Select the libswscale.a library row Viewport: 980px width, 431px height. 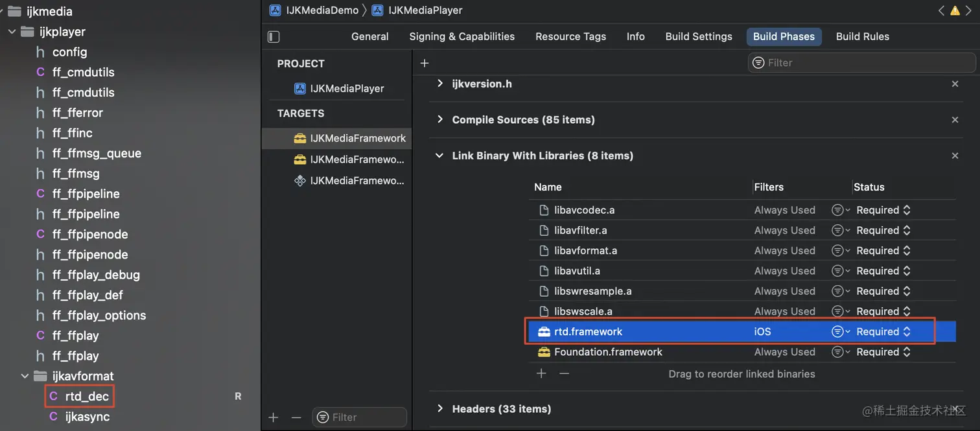tap(741, 311)
